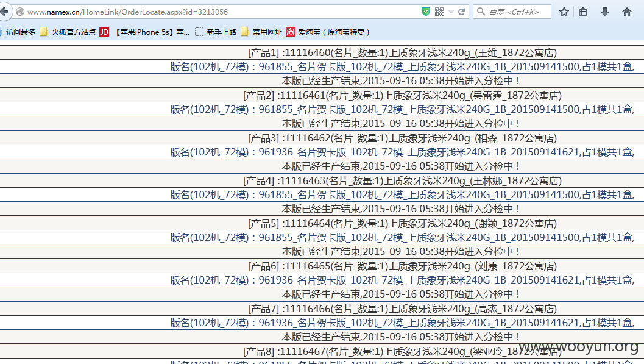644x364 pixels.
Task: Expand the URL history dropdown arrow
Action: (x=451, y=12)
